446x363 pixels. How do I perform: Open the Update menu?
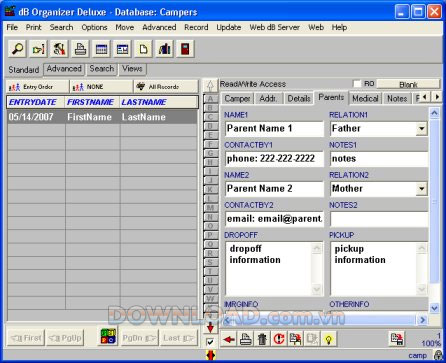click(229, 27)
